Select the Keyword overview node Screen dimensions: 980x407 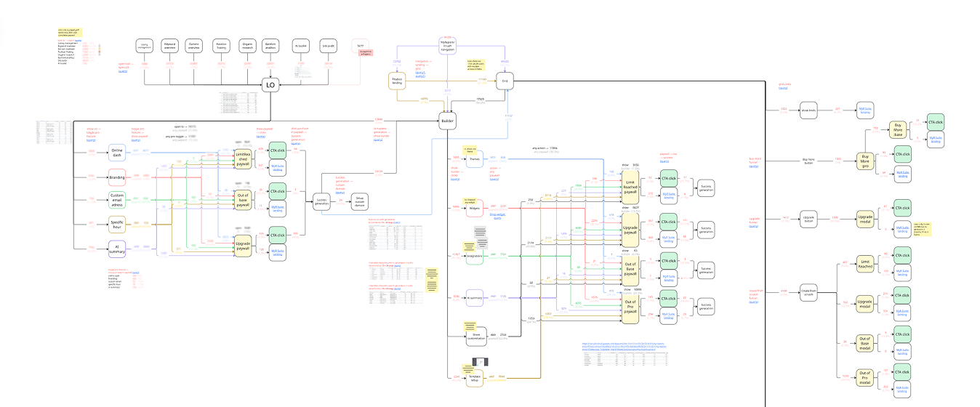pos(169,46)
